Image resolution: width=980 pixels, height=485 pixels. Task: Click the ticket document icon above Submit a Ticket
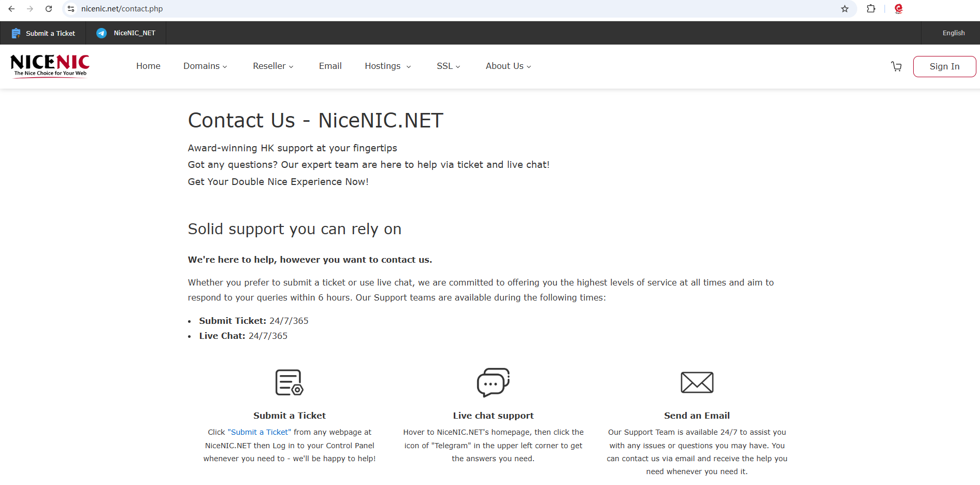coord(289,382)
